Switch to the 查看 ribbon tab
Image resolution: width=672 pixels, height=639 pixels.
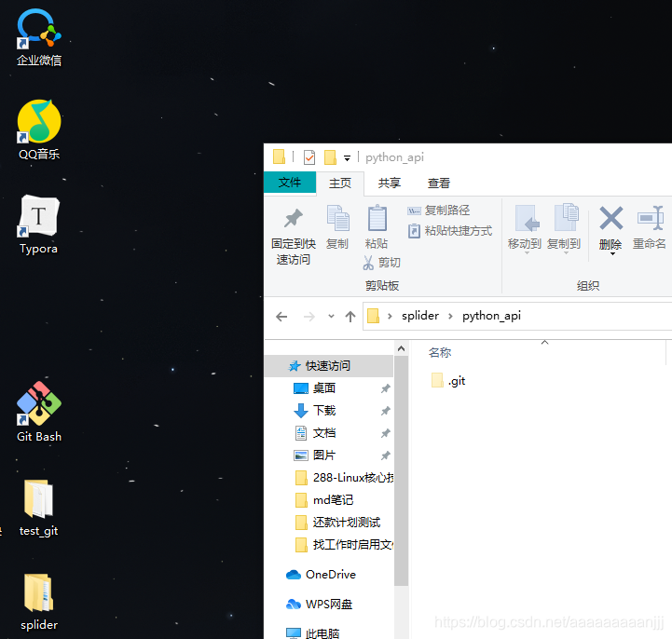[439, 184]
